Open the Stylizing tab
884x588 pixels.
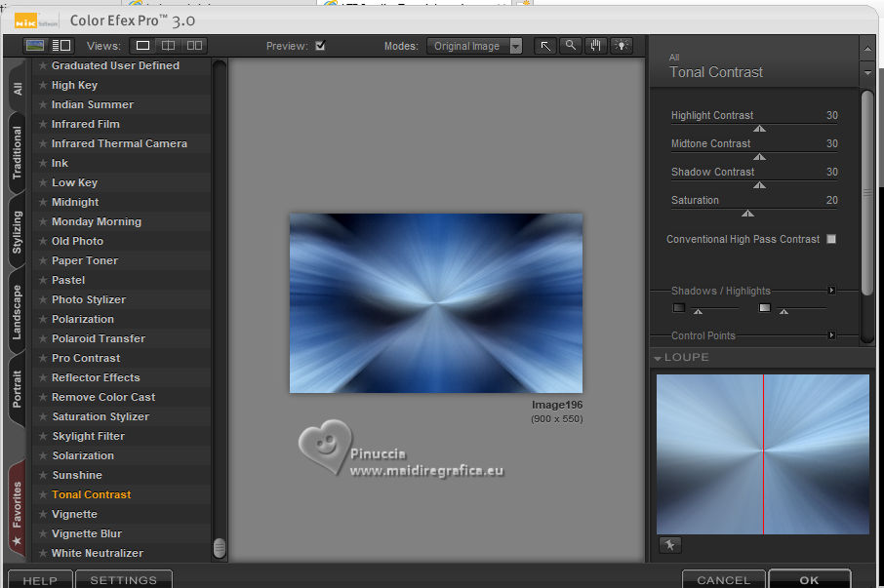click(x=18, y=232)
